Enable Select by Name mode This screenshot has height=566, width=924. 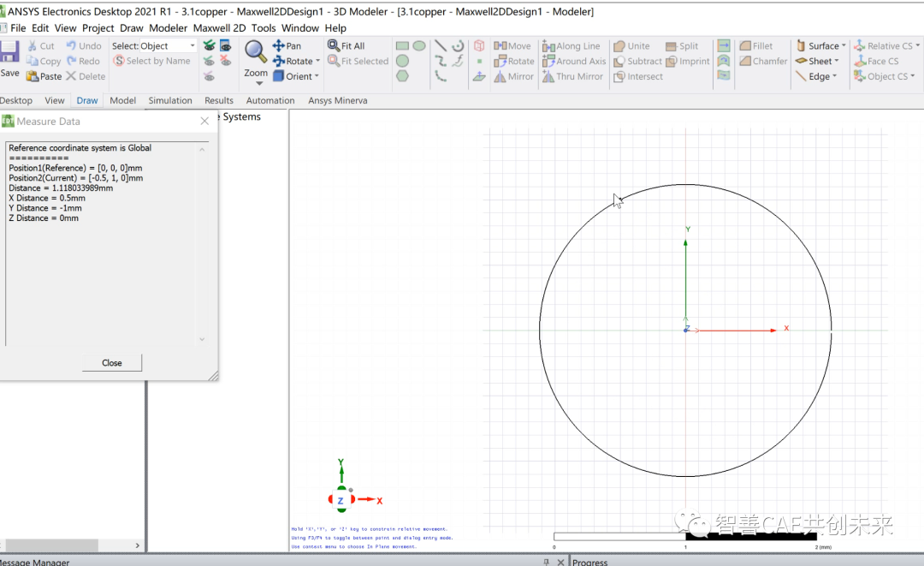[x=152, y=61]
